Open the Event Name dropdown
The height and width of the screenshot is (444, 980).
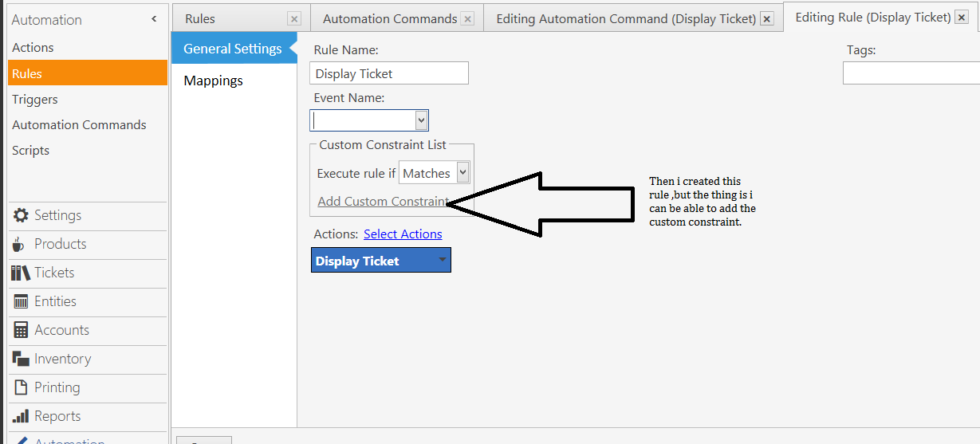coord(422,120)
